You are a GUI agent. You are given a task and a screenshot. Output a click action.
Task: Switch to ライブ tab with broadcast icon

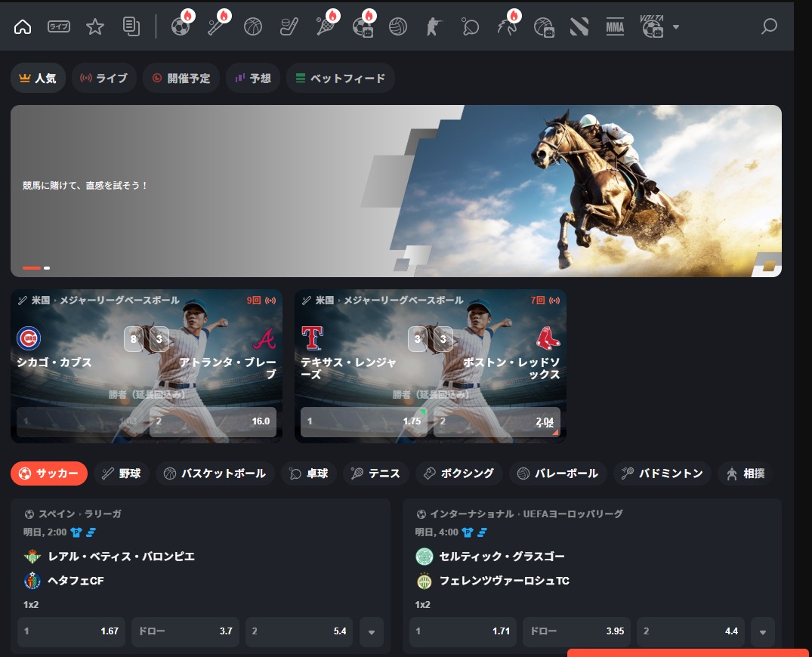(104, 79)
